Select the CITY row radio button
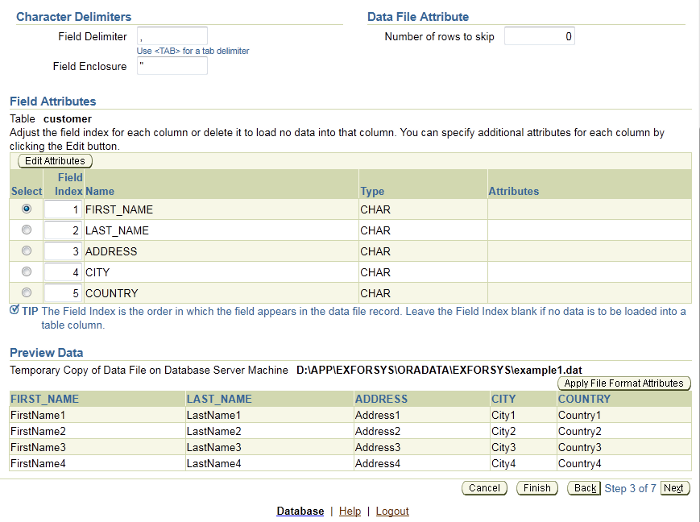The height and width of the screenshot is (522, 700). (x=26, y=272)
